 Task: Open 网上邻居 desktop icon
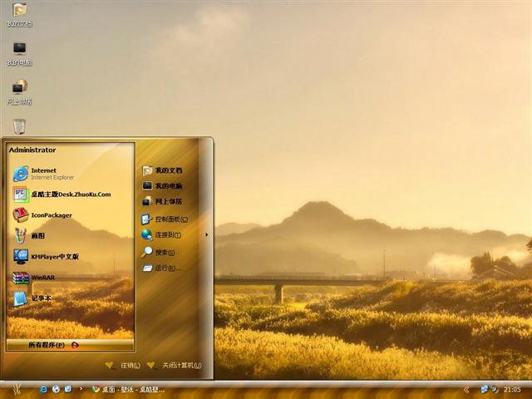click(x=19, y=88)
